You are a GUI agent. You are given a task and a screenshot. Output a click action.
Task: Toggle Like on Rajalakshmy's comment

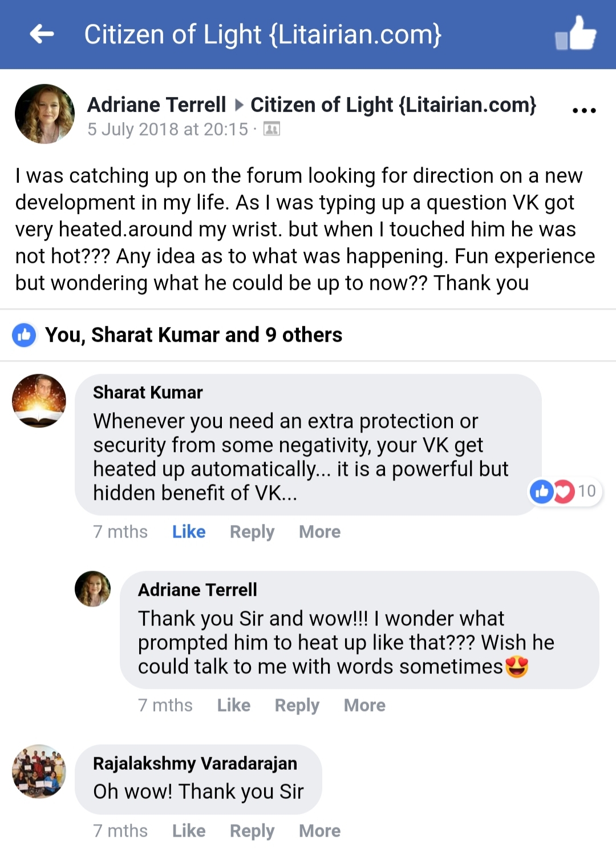189,831
